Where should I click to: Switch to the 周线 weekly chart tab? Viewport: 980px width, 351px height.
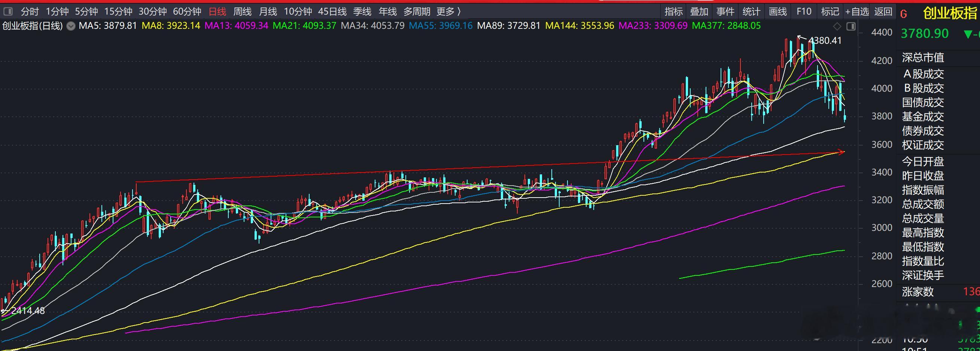pyautogui.click(x=242, y=12)
